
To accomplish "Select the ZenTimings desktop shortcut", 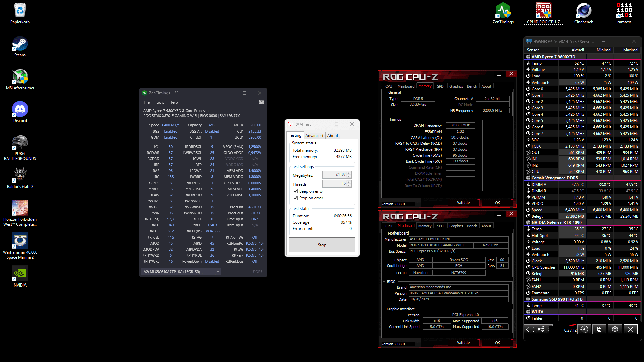I will 503,13.
